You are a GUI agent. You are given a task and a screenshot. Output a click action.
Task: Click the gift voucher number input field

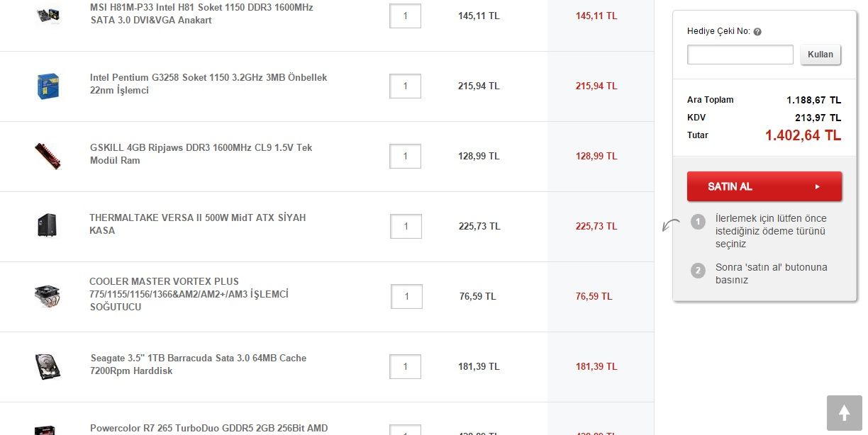[x=740, y=55]
